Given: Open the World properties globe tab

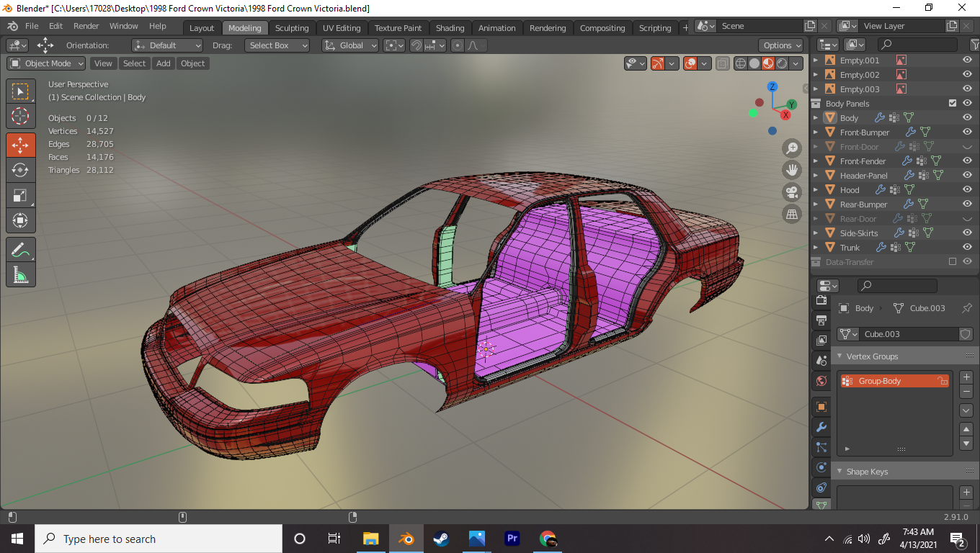Looking at the screenshot, I should coord(821,381).
